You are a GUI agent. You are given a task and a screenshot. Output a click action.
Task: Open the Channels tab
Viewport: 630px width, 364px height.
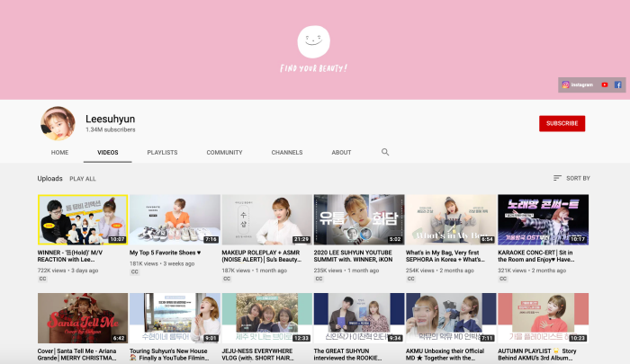click(287, 153)
